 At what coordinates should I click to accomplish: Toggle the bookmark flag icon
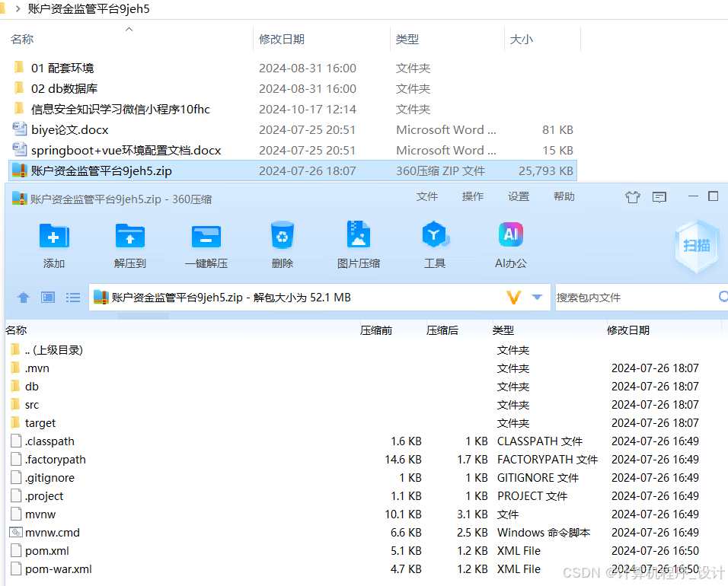633,196
